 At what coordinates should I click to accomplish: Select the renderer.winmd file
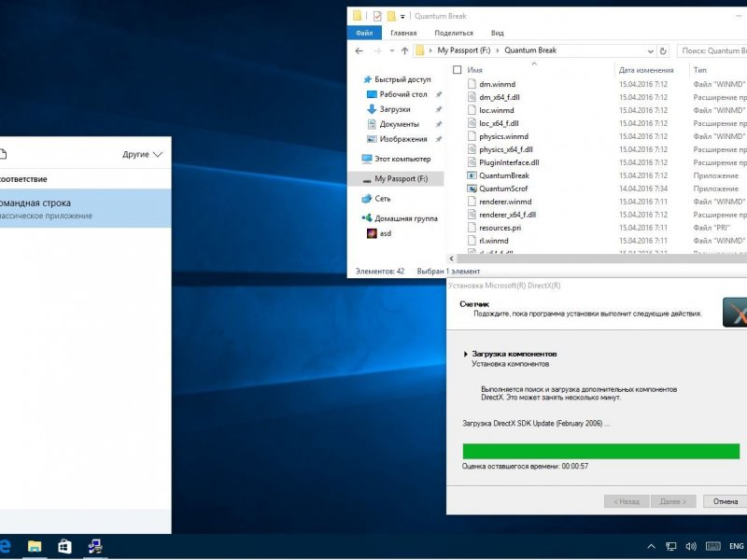(505, 202)
